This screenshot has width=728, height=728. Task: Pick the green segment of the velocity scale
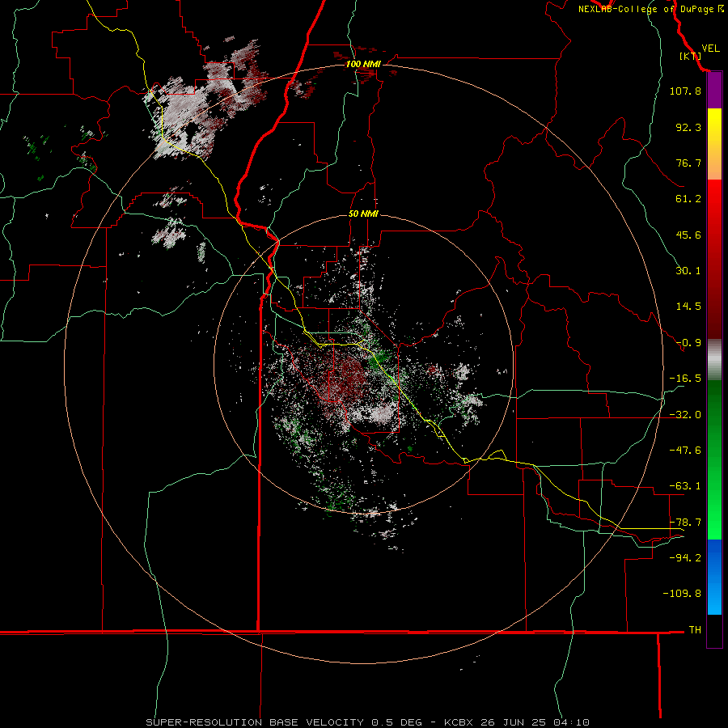tap(714, 459)
